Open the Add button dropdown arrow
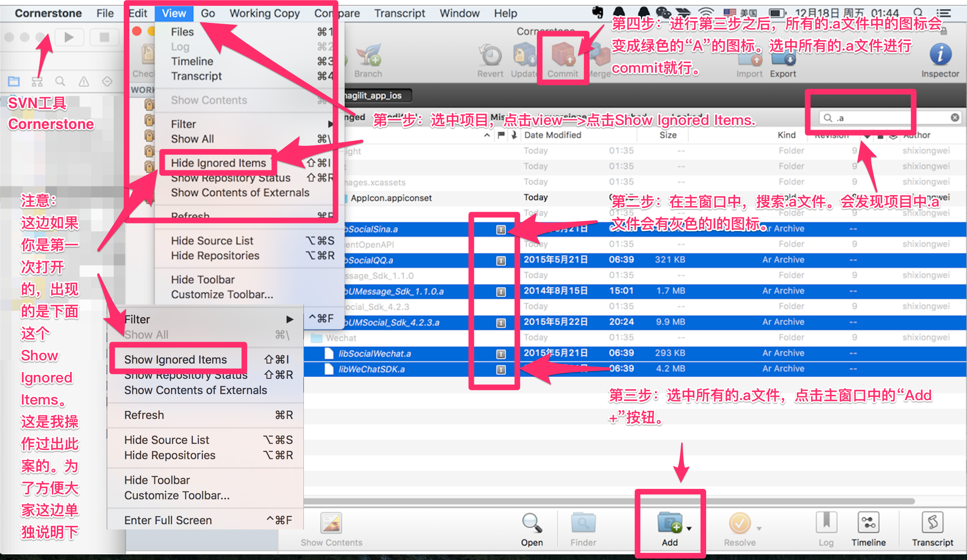Image resolution: width=967 pixels, height=560 pixels. tap(689, 529)
